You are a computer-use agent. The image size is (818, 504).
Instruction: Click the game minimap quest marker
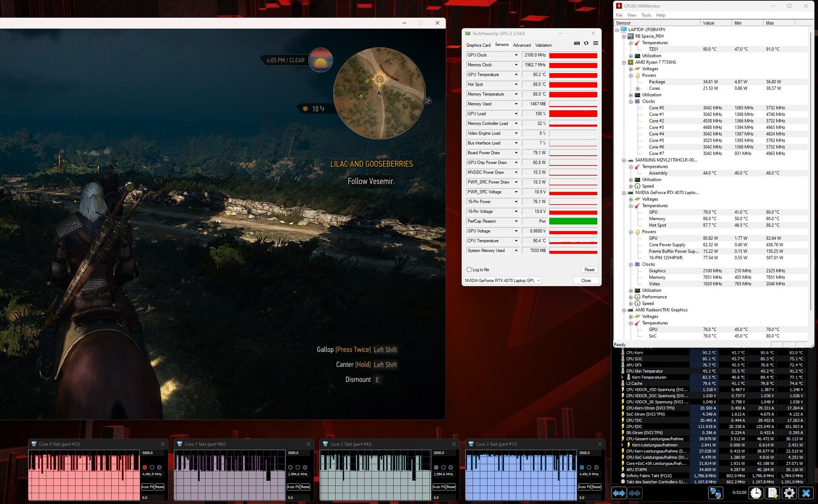point(380,79)
